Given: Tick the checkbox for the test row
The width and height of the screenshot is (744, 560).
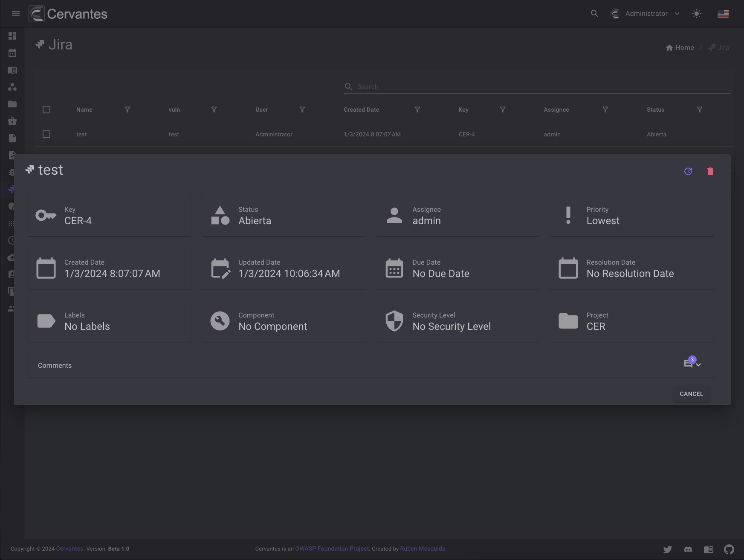Looking at the screenshot, I should point(46,134).
